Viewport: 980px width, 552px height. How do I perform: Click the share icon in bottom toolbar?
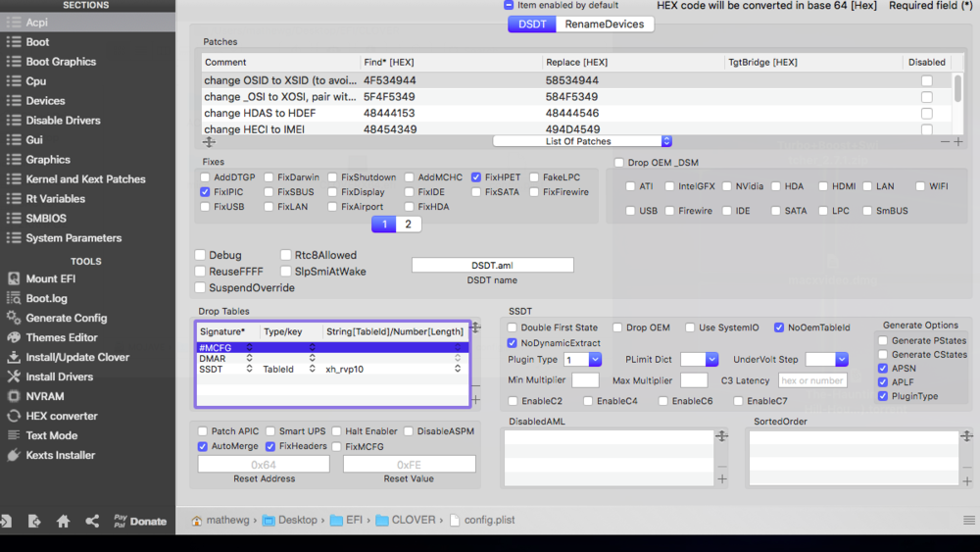92,522
